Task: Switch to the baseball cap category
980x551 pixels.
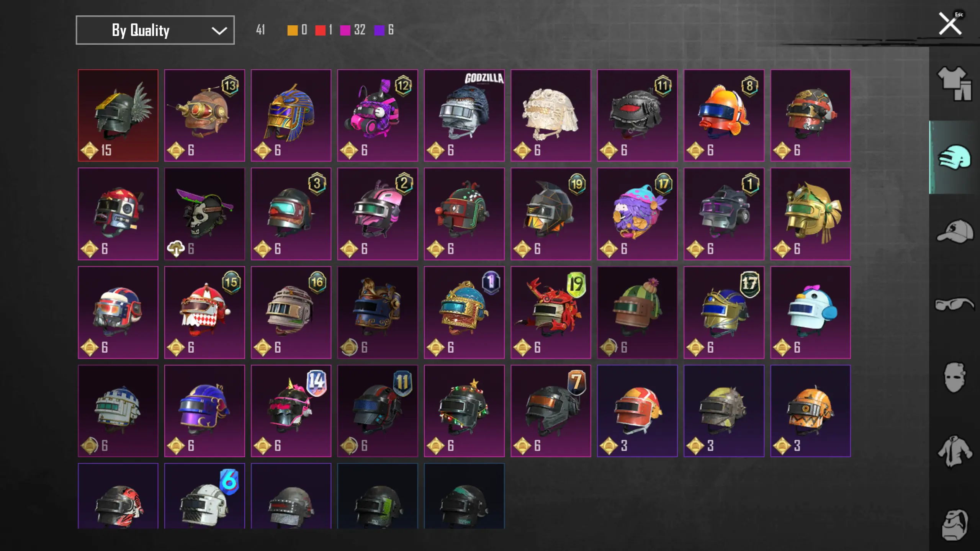Action: [954, 231]
